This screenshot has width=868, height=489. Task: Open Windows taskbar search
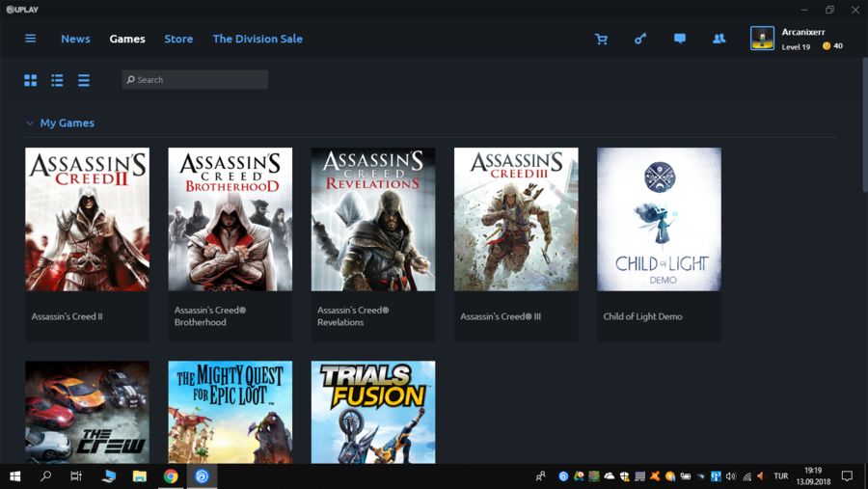click(46, 476)
